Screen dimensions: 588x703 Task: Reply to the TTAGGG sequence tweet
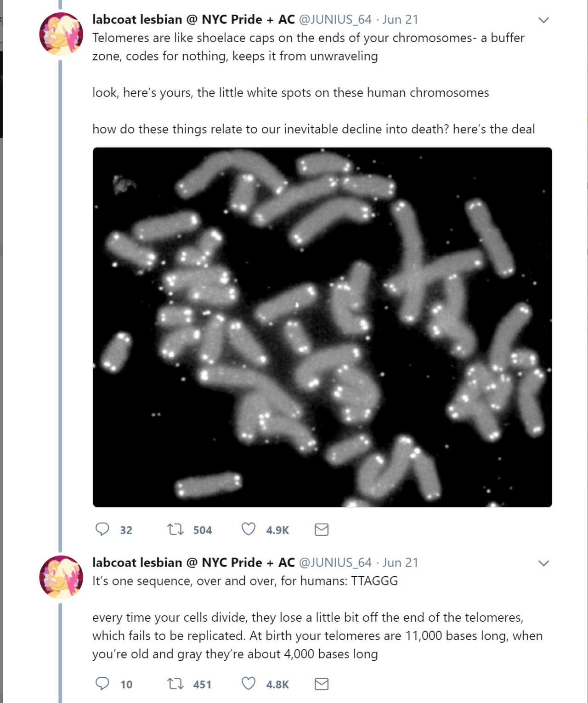pyautogui.click(x=102, y=684)
